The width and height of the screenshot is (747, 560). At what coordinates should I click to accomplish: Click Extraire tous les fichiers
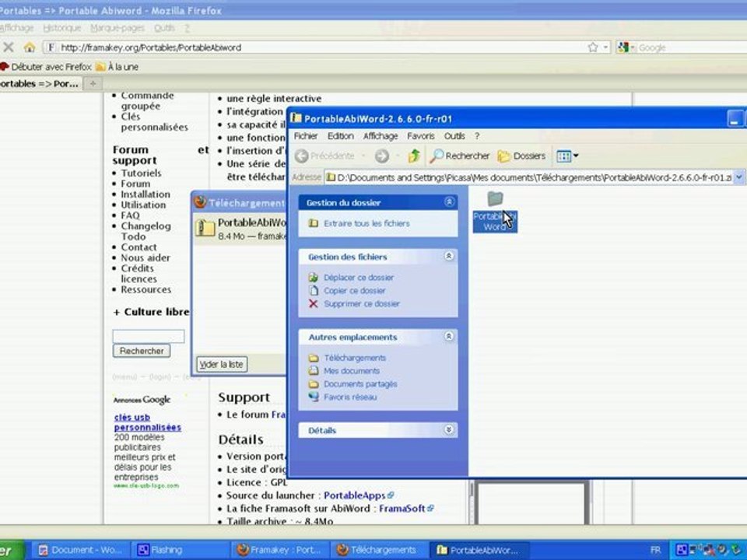point(366,223)
